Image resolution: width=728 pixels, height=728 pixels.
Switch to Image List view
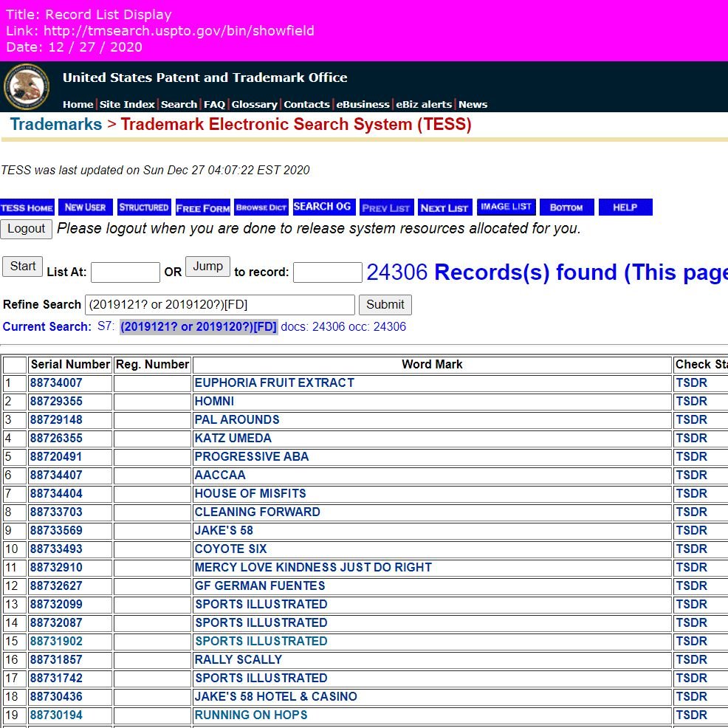[x=506, y=207]
